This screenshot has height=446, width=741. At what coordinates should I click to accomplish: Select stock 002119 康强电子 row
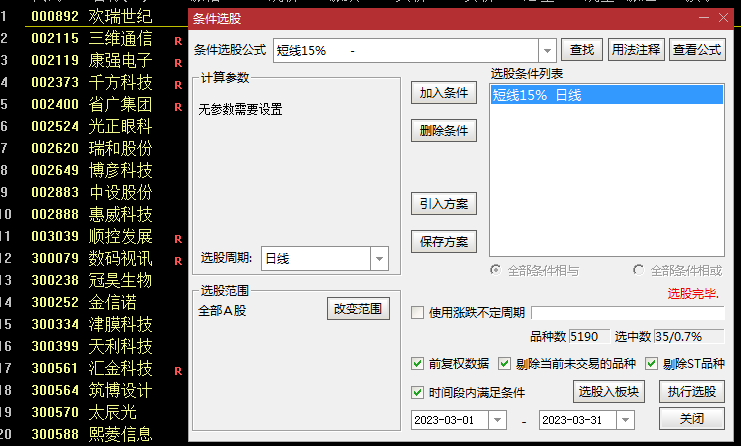coord(92,60)
